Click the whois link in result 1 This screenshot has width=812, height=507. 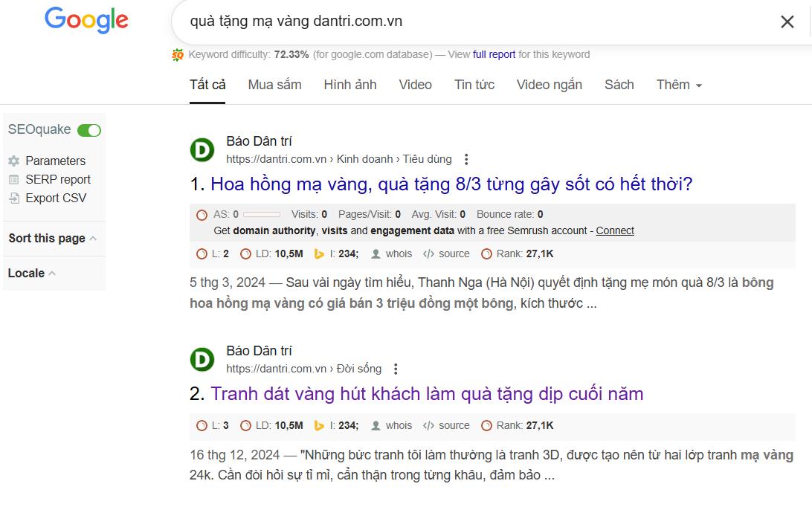pos(399,253)
